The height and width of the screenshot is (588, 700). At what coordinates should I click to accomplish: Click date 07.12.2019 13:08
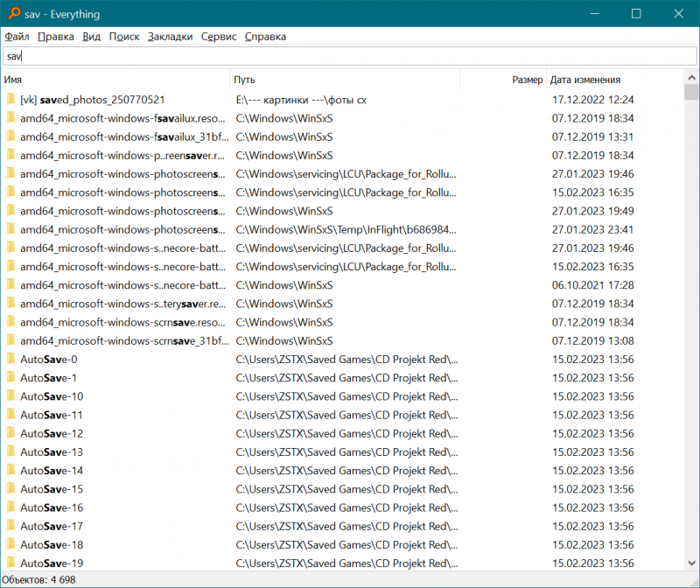[x=593, y=341]
